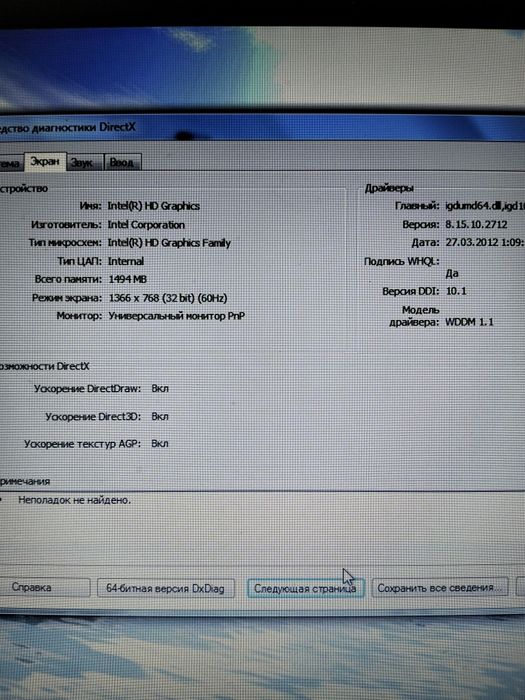Viewport: 525px width, 700px height.
Task: Go to Следующая страница
Action: tap(305, 588)
